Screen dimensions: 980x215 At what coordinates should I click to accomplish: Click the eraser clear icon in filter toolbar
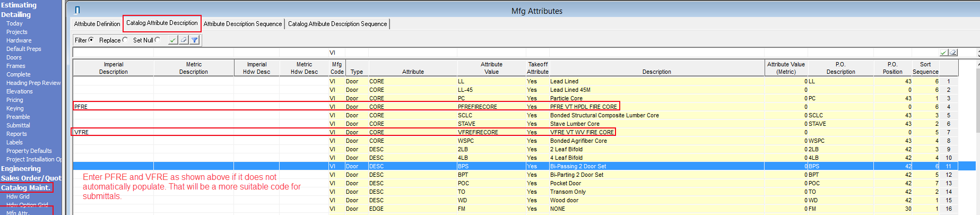184,40
